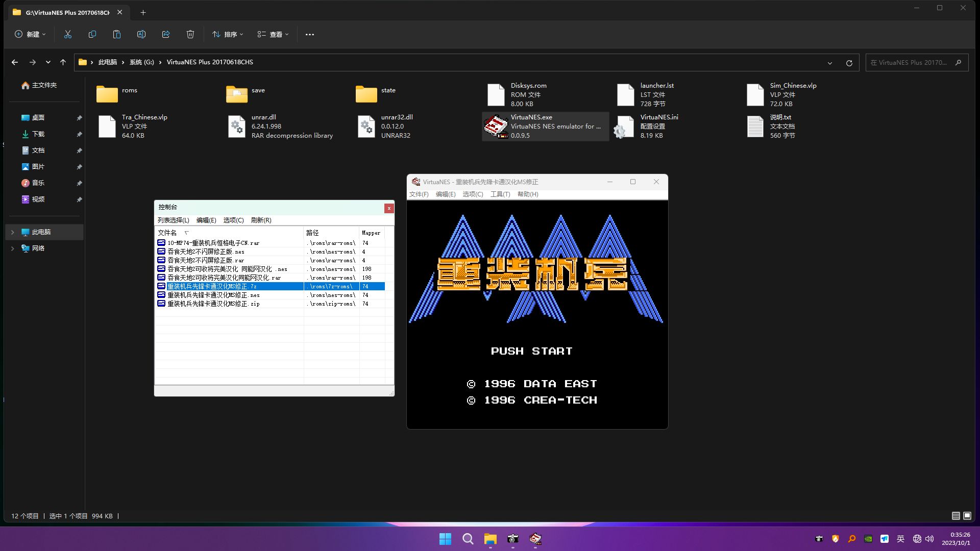The width and height of the screenshot is (980, 551).
Task: Open 桌面 quick access item
Action: pyautogui.click(x=38, y=118)
